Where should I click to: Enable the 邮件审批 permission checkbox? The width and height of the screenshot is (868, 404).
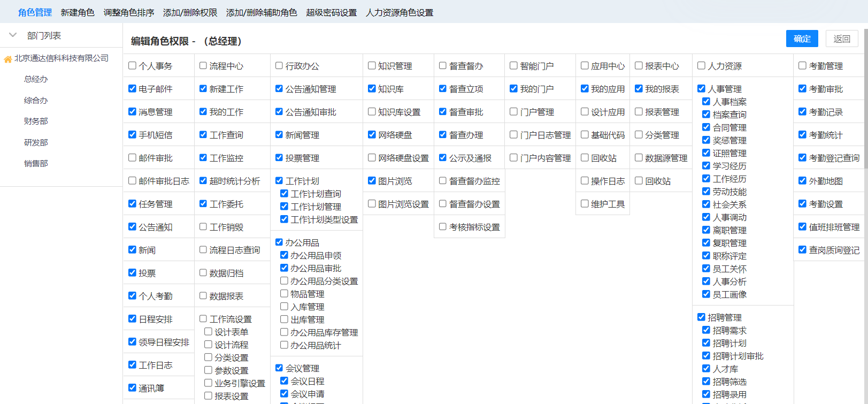pyautogui.click(x=133, y=158)
